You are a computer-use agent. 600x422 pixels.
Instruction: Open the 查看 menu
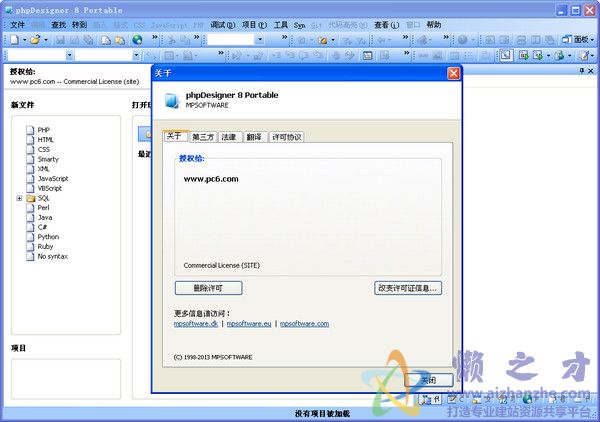(x=386, y=25)
